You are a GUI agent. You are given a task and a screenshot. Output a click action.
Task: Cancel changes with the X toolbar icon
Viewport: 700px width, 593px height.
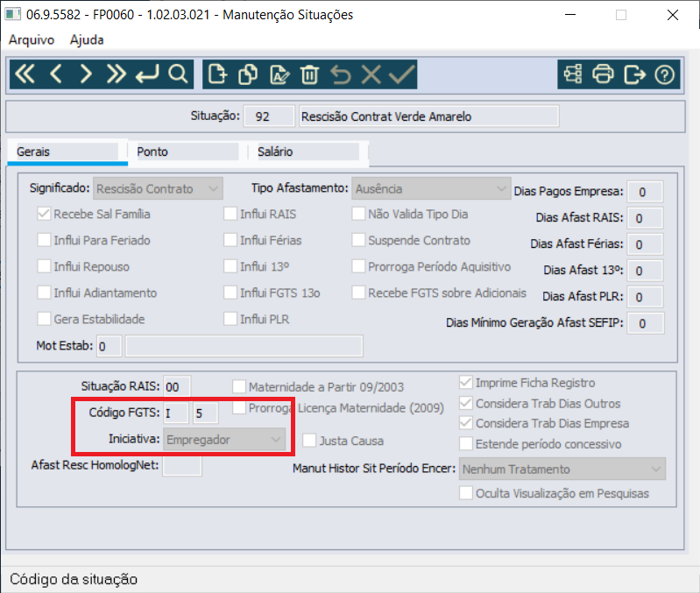(371, 74)
